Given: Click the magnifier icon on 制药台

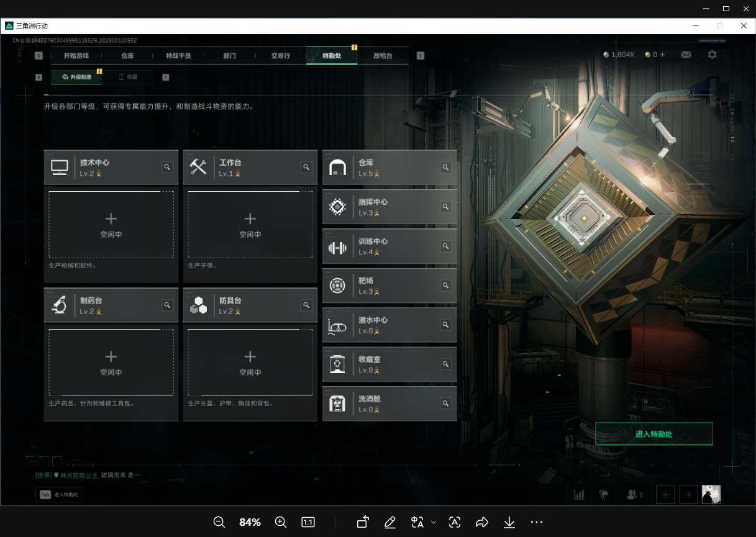Looking at the screenshot, I should pos(167,305).
